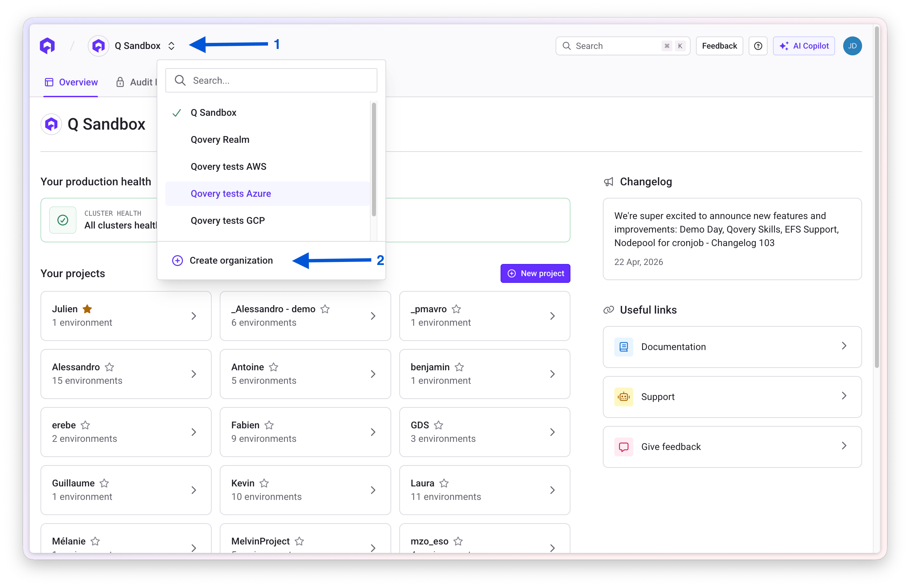The image size is (910, 588).
Task: Star the Fabien project
Action: 269,425
